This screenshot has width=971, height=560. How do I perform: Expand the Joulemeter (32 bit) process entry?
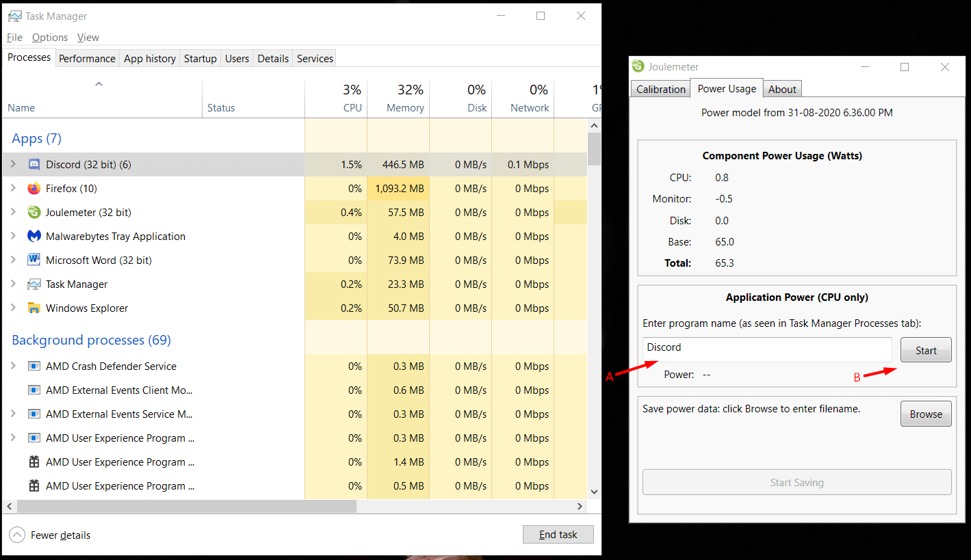coord(13,212)
